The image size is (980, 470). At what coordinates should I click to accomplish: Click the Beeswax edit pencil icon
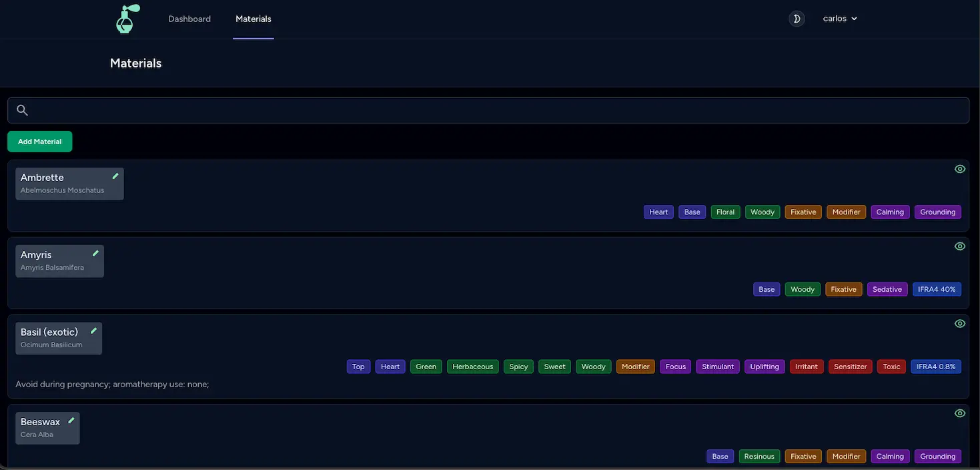(71, 421)
